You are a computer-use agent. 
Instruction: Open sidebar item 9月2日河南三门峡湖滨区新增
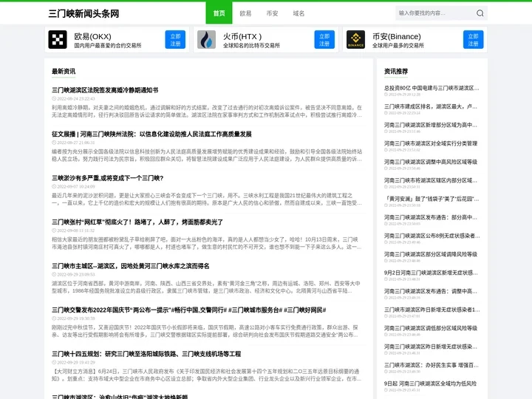click(431, 273)
